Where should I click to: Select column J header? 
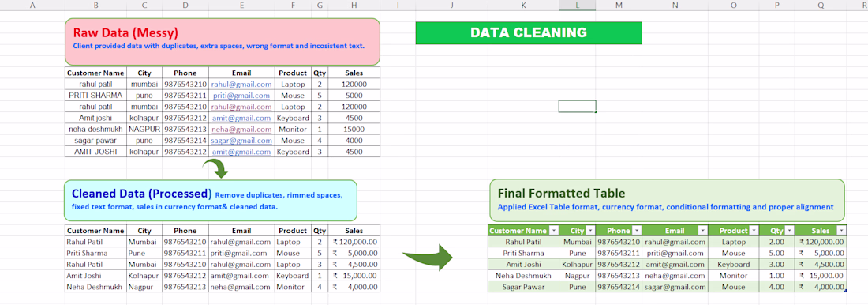(x=451, y=6)
